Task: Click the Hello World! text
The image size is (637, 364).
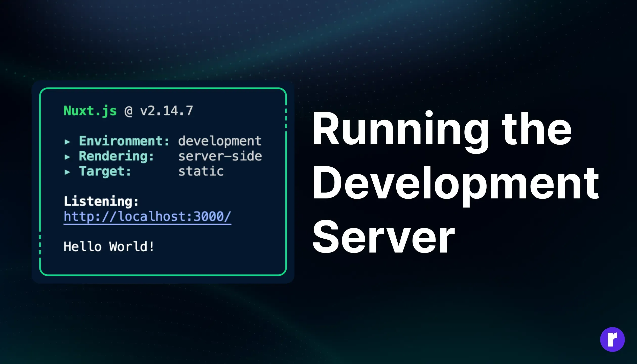Action: tap(109, 246)
